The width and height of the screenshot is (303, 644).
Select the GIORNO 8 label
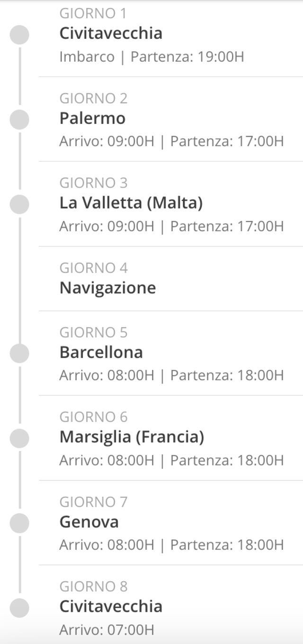93,586
